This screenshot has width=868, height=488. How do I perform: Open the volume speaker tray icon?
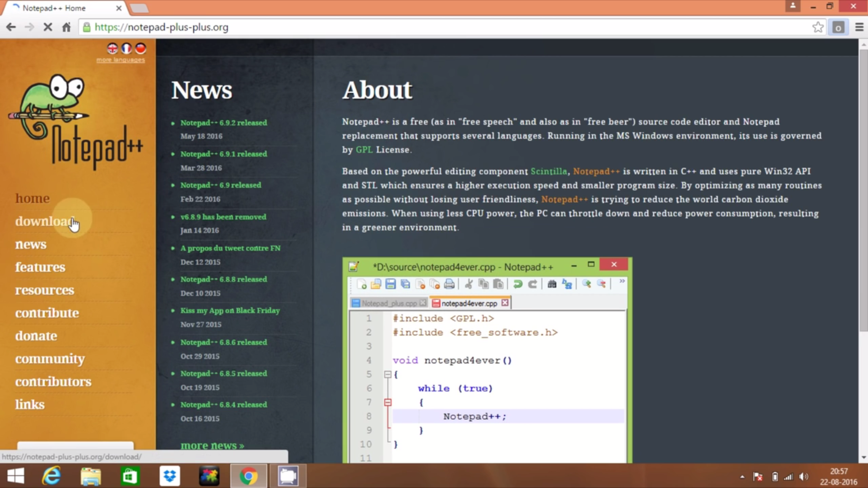(804, 477)
